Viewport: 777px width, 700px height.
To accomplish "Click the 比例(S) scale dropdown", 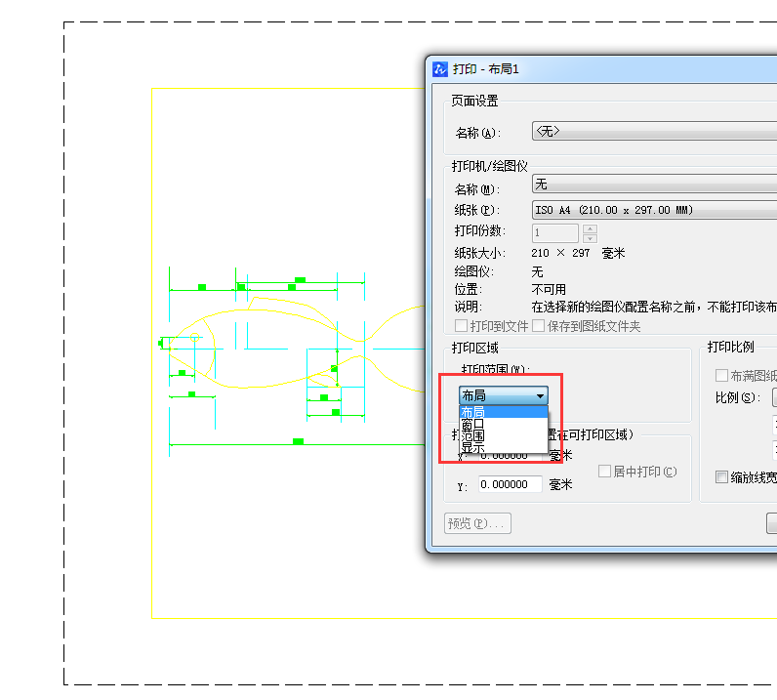I will [774, 397].
